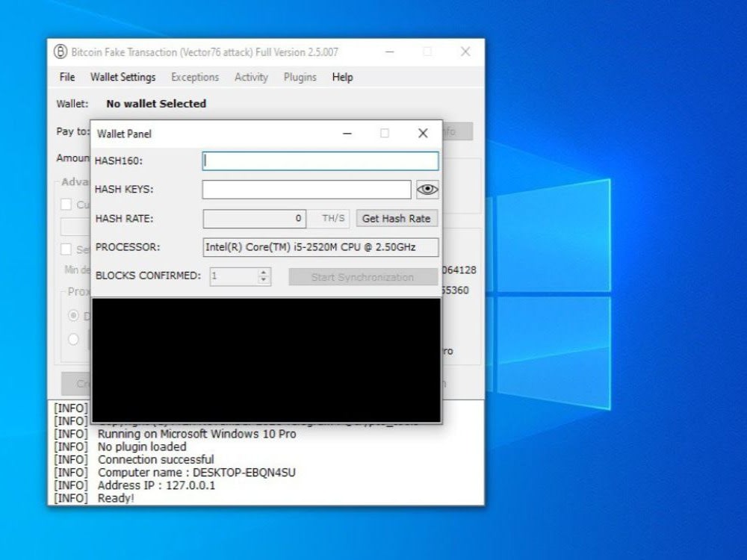Minimize the Bitcoin Fake Transaction main window
Screen dimensions: 747x560
tap(390, 52)
